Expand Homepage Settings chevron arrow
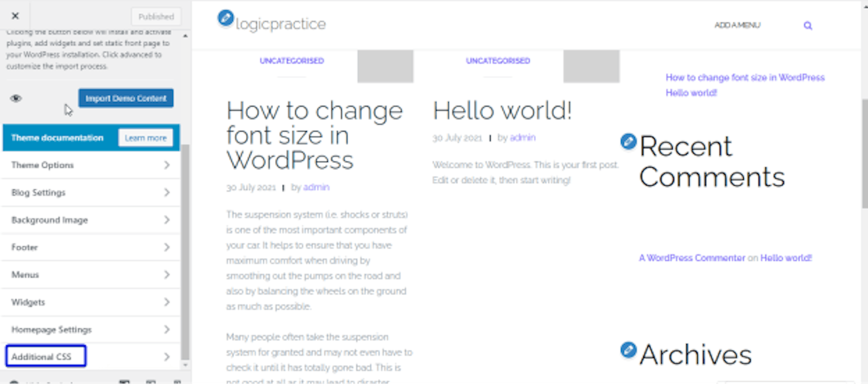 click(x=167, y=329)
